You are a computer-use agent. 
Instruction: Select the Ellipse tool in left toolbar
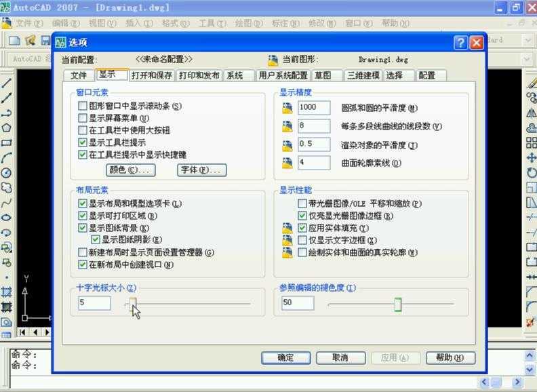(7, 218)
